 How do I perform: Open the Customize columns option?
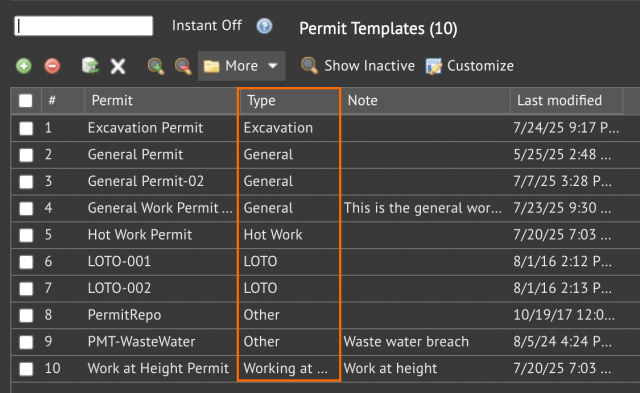470,66
